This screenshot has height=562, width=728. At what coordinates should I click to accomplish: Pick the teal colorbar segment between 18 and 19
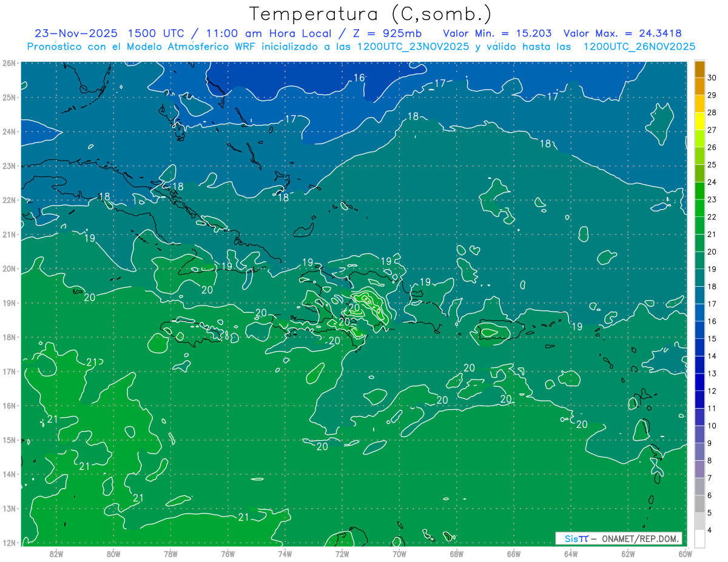click(x=699, y=278)
